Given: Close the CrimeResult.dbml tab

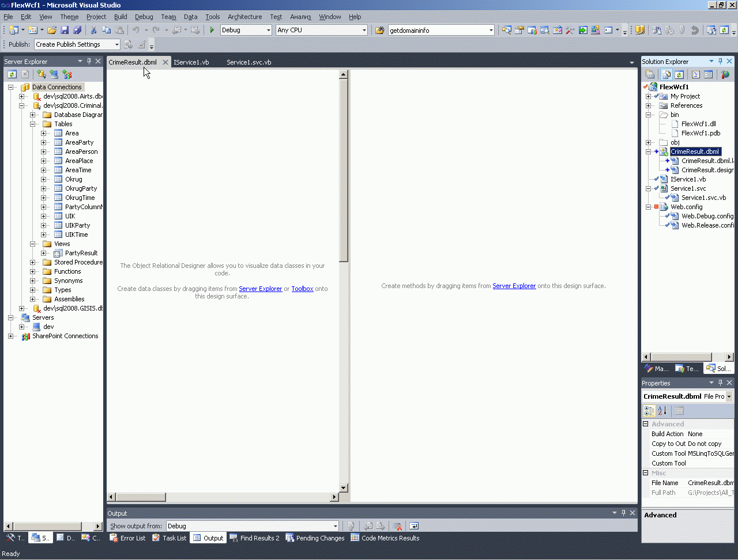Looking at the screenshot, I should coord(165,62).
